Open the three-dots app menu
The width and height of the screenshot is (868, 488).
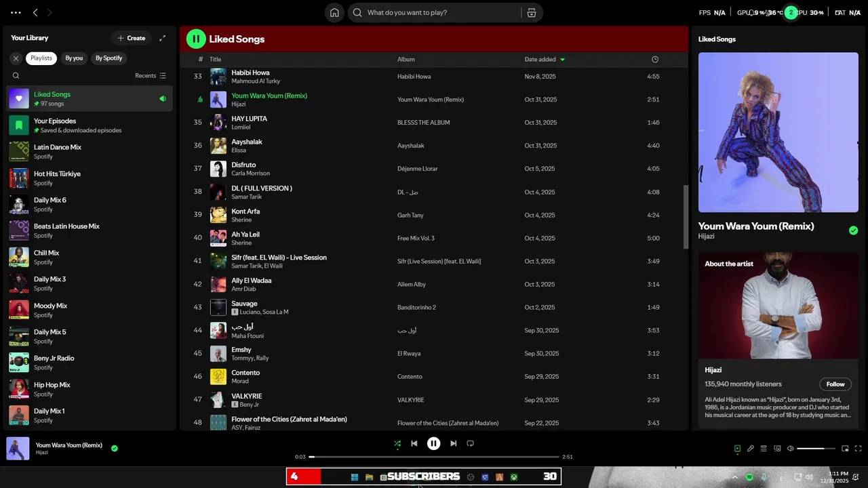click(x=16, y=12)
